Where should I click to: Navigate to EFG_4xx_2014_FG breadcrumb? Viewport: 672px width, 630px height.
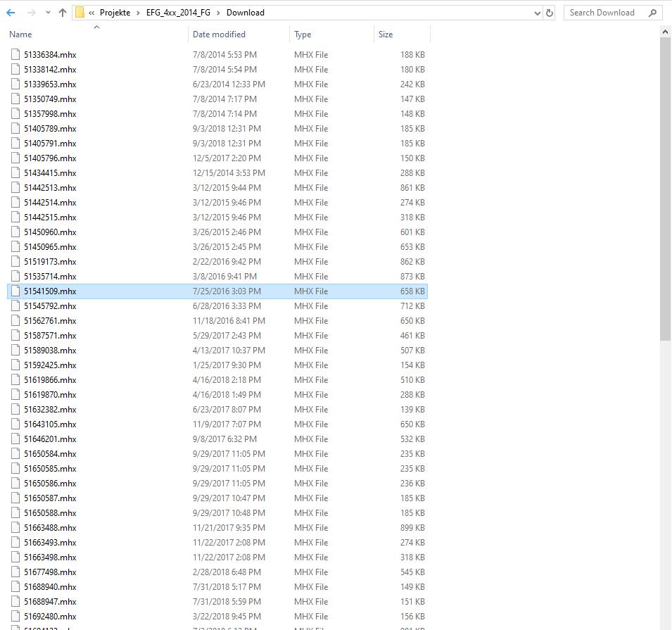point(178,13)
